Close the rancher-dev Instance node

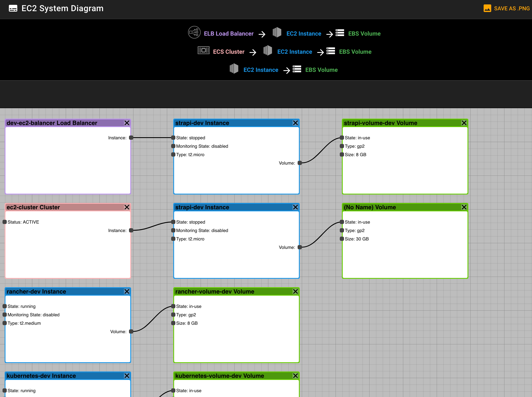(127, 291)
